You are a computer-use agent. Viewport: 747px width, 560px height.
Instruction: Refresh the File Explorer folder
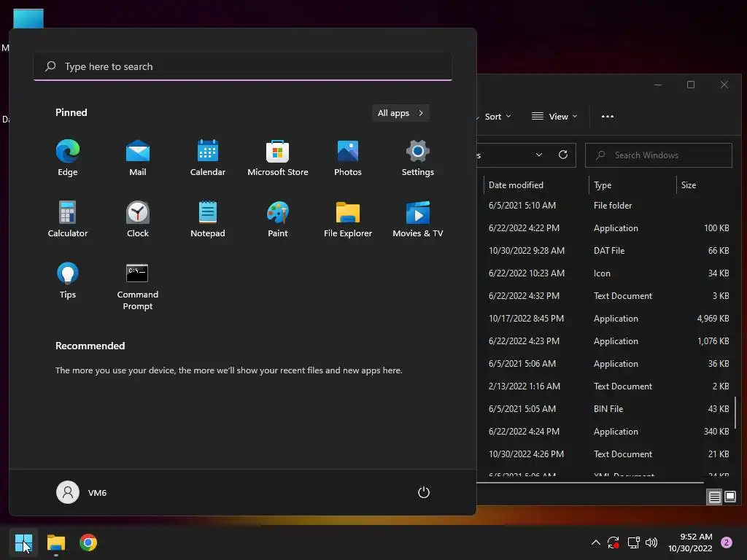pos(563,155)
